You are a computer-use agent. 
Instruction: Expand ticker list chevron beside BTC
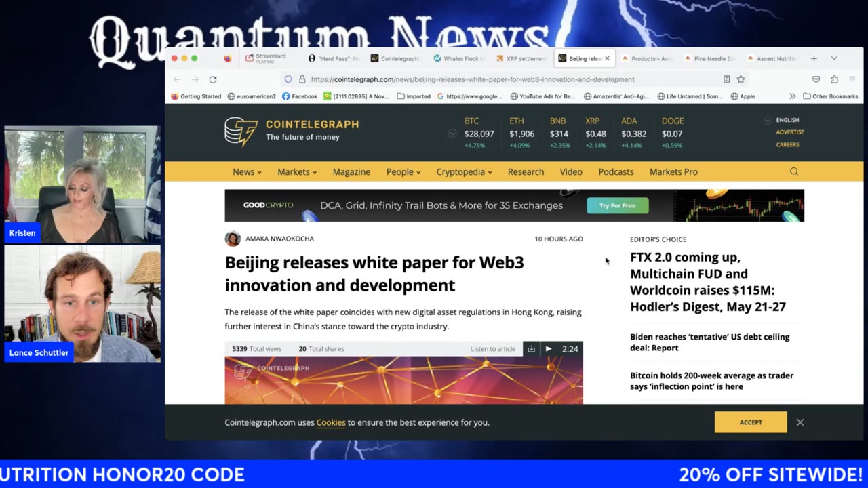[452, 134]
